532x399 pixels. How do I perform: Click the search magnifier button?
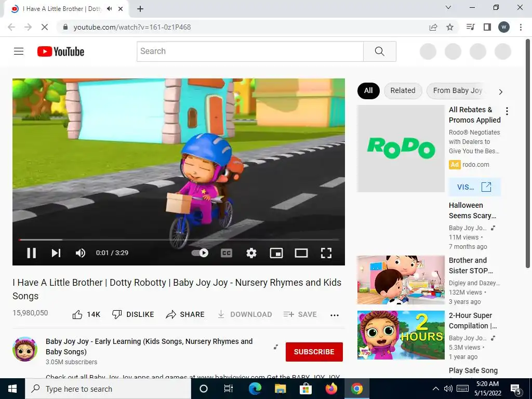(x=380, y=51)
